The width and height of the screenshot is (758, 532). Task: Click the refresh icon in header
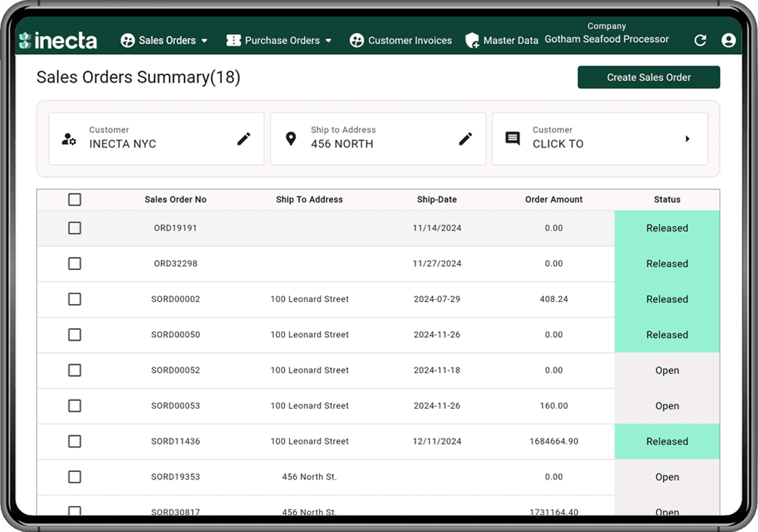coord(700,40)
